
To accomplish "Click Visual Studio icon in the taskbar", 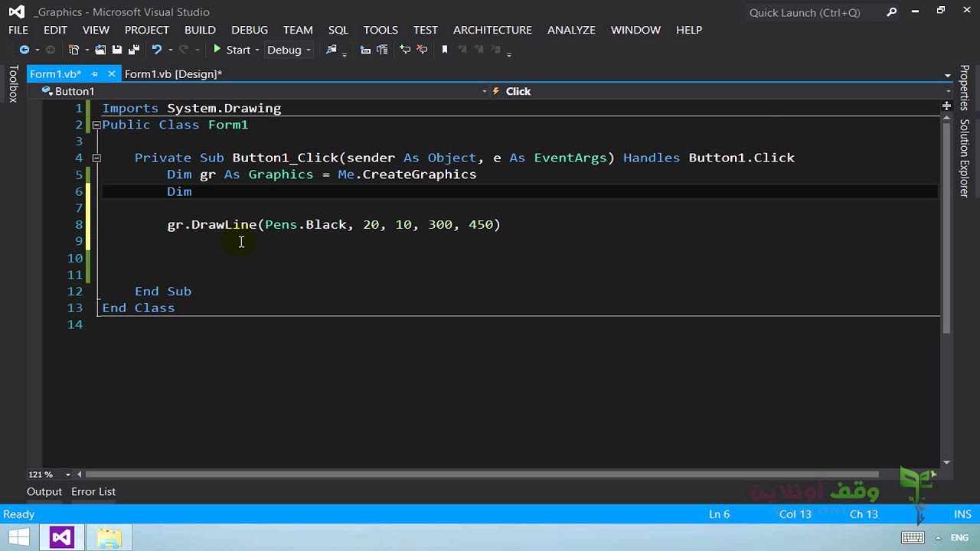I will point(62,537).
